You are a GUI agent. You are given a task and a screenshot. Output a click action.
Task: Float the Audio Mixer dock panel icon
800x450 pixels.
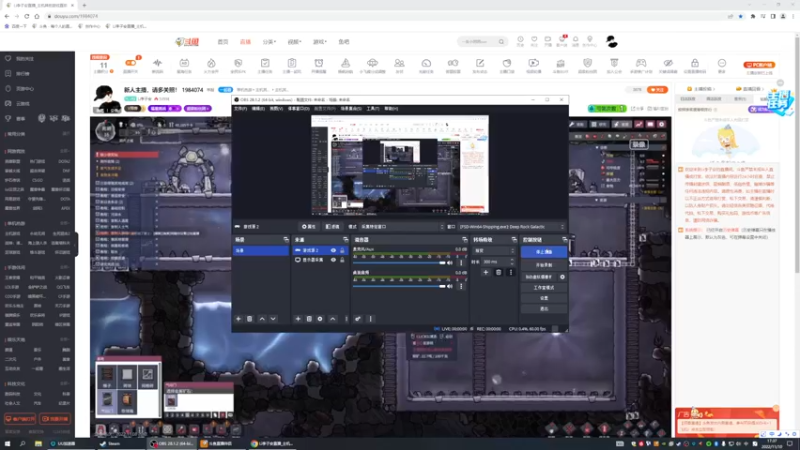point(464,239)
